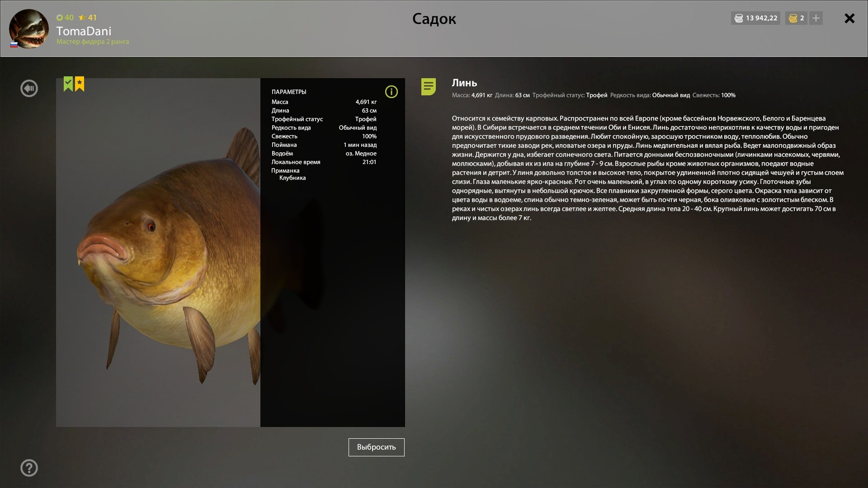Click the gold coins balance

click(x=797, y=18)
